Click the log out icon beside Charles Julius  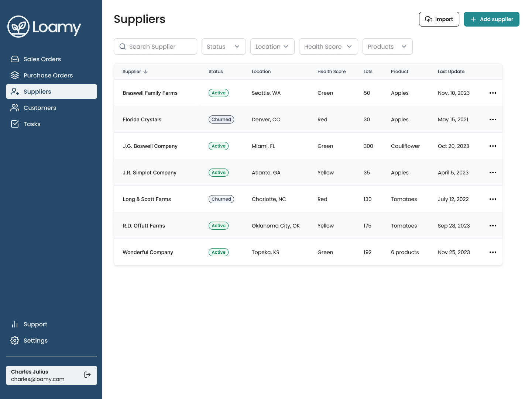coord(87,375)
